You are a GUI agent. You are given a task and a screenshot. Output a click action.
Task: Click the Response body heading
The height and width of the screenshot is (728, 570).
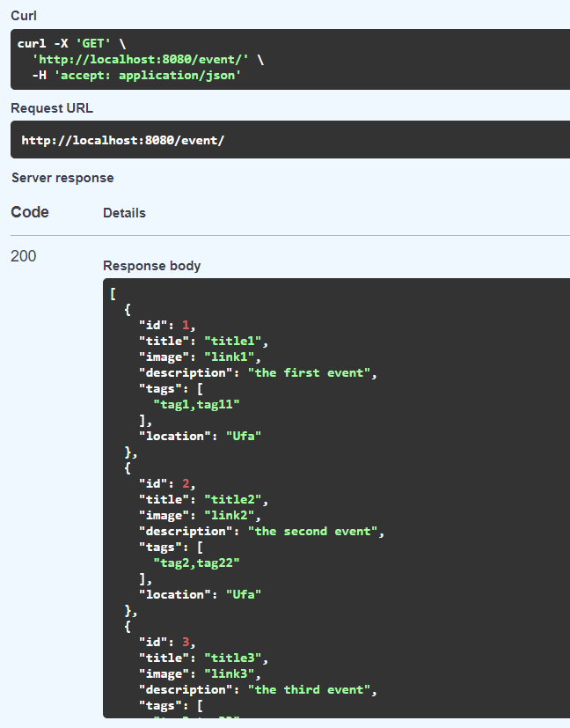151,266
